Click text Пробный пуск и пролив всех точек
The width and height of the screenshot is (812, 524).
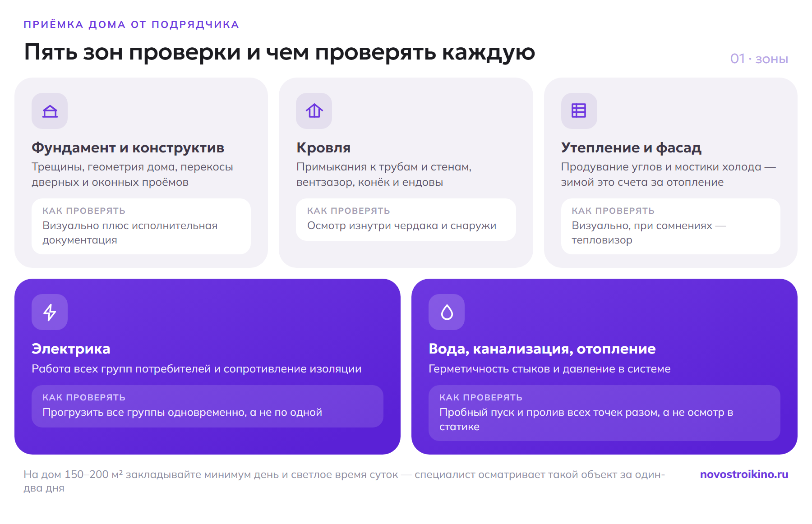pyautogui.click(x=586, y=419)
